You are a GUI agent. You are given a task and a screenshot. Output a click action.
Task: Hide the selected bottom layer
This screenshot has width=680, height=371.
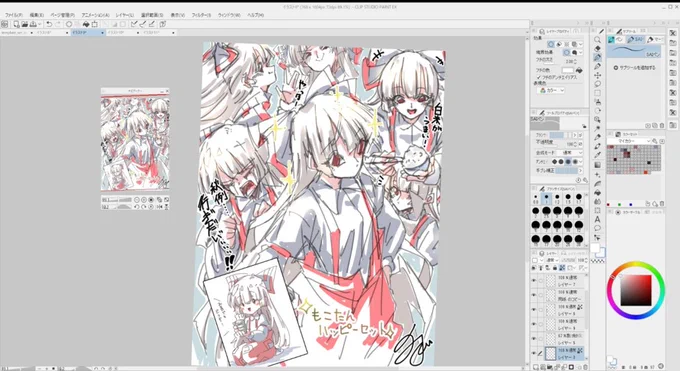(x=534, y=353)
